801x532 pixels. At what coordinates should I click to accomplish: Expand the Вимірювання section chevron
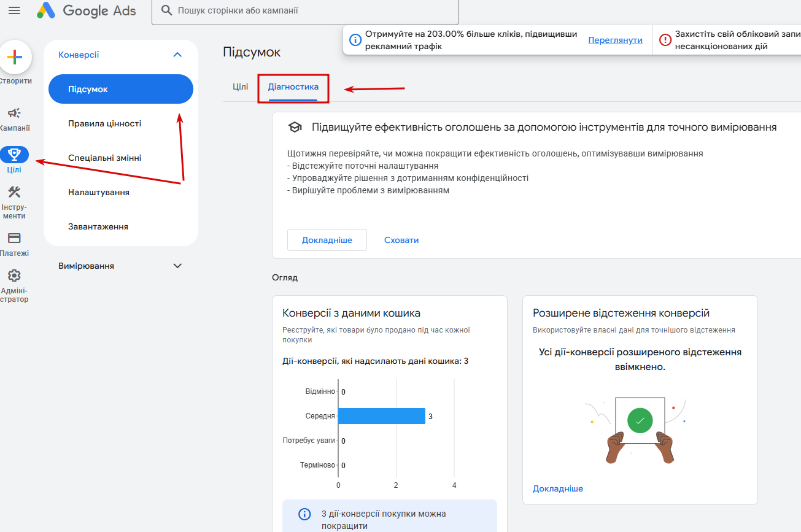point(177,266)
